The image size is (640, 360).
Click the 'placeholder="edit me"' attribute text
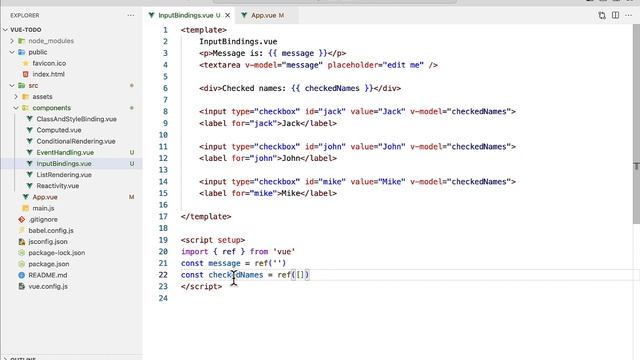[x=376, y=65]
